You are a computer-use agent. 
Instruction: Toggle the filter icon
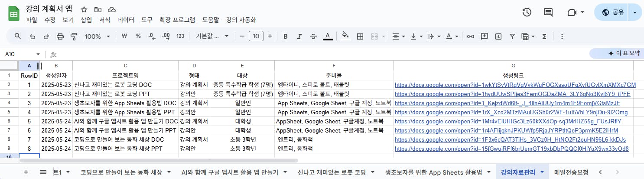tap(512, 36)
